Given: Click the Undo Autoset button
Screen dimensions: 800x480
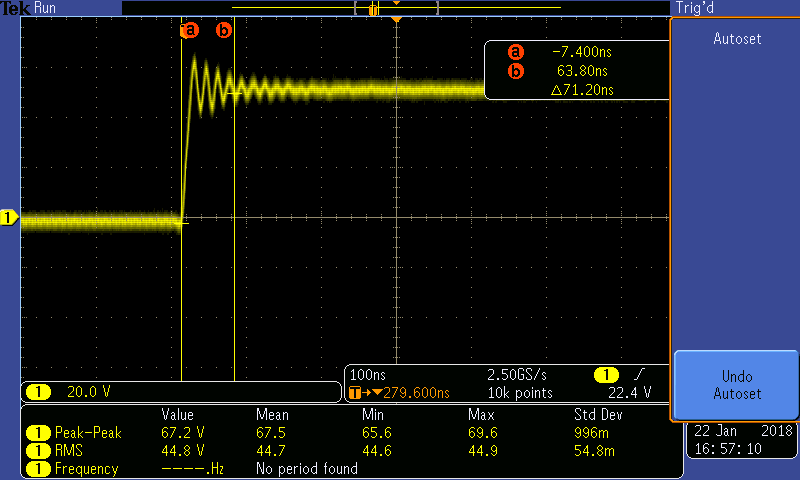Looking at the screenshot, I should pos(736,385).
